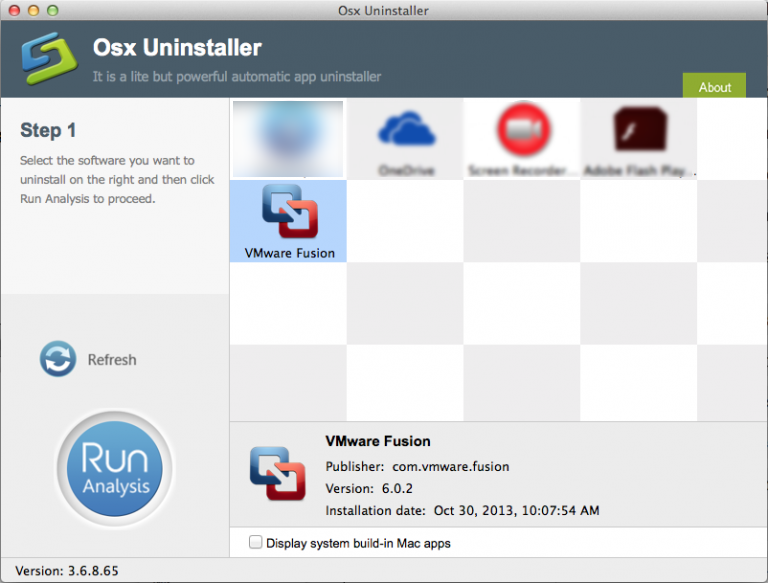This screenshot has width=768, height=583.
Task: Select the OneDrive app tile
Action: 405,139
